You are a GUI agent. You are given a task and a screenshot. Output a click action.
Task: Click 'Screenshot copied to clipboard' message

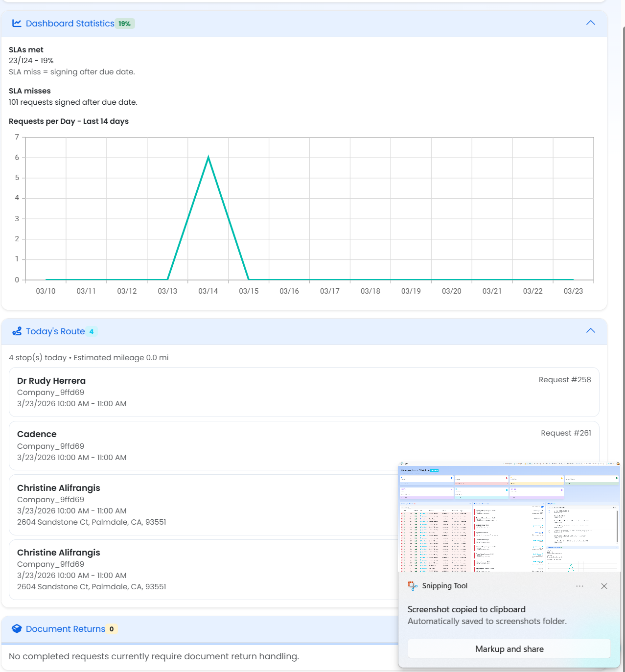coord(466,609)
